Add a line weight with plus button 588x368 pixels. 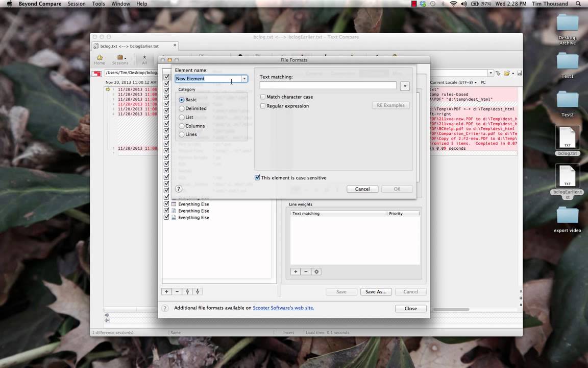coord(296,271)
